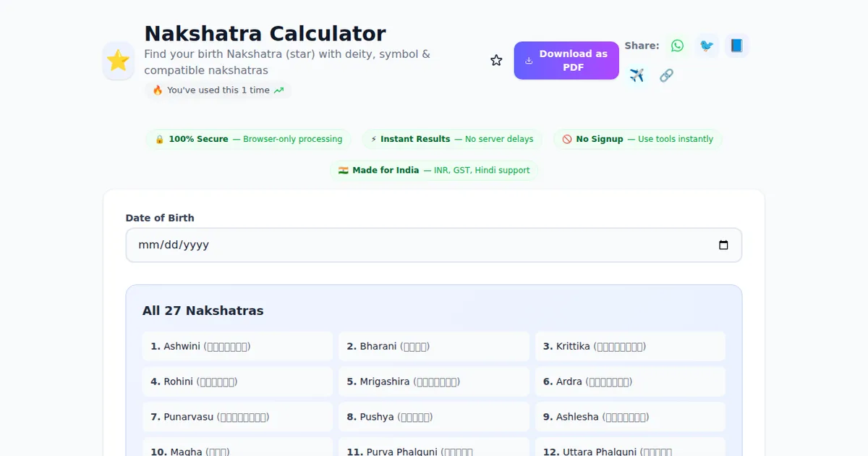Click the star logo icon beside title
This screenshot has width=868, height=456.
(119, 61)
